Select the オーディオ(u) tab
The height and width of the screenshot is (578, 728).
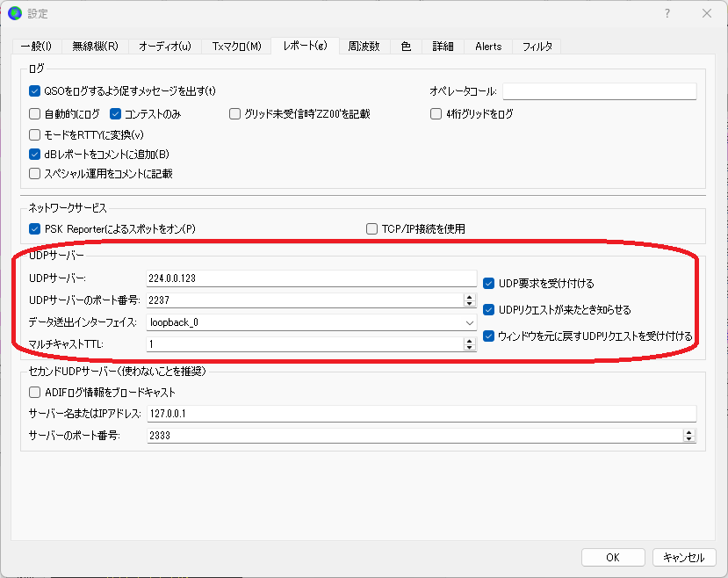coord(165,47)
